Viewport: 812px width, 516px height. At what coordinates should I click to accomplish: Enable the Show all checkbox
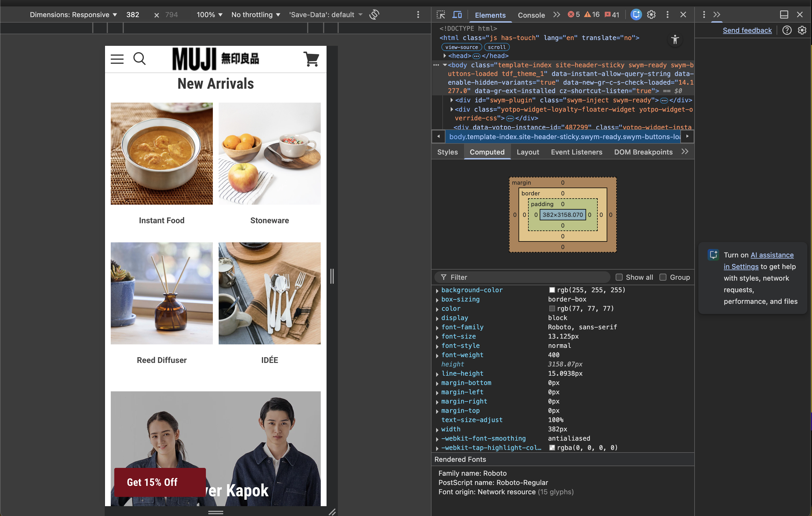pyautogui.click(x=619, y=277)
